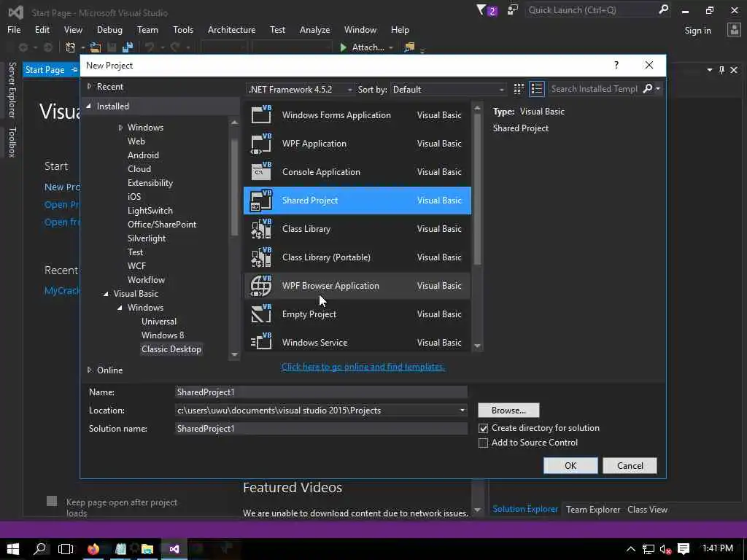The width and height of the screenshot is (747, 560).
Task: Select the Class Library template icon
Action: click(x=261, y=228)
